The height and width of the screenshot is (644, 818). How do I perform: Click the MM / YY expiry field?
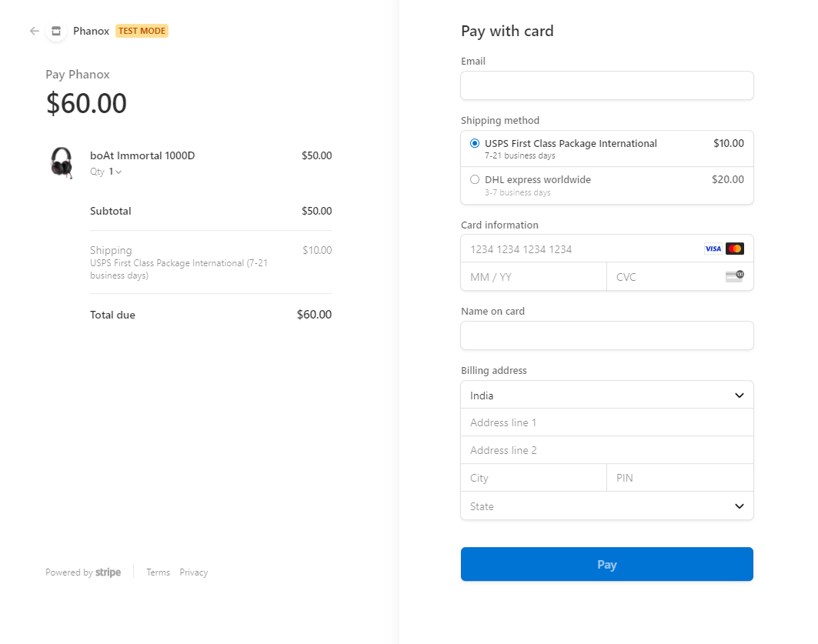coord(533,277)
